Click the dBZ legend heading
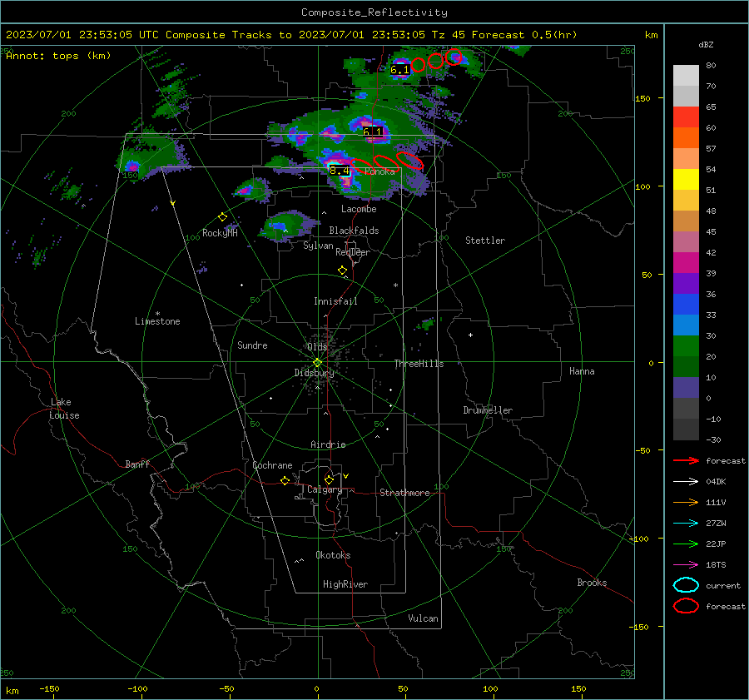The width and height of the screenshot is (749, 700). tap(706, 45)
